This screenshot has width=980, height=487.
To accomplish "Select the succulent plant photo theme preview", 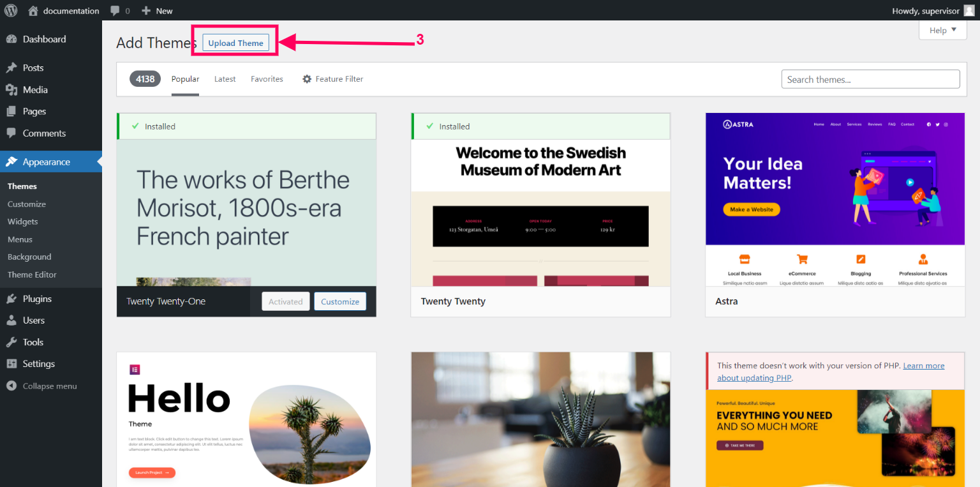I will pos(540,419).
